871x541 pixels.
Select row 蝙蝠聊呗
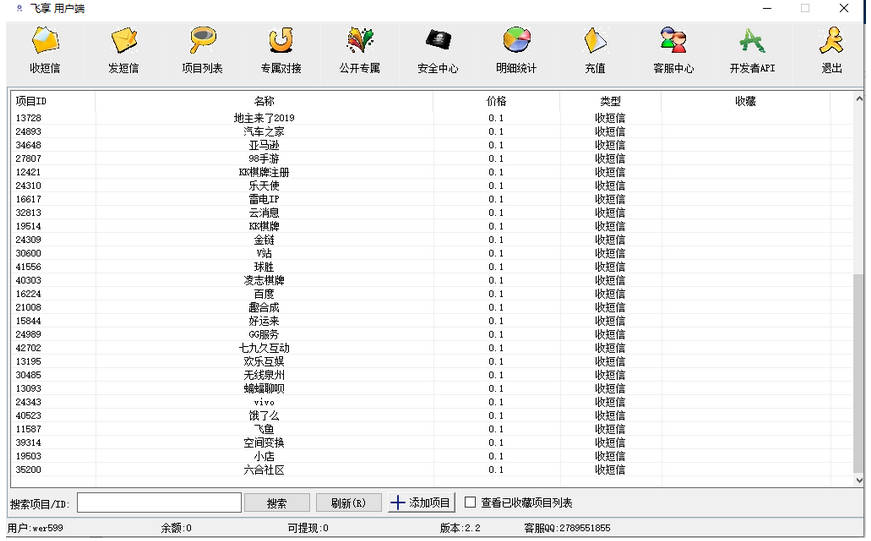432,388
